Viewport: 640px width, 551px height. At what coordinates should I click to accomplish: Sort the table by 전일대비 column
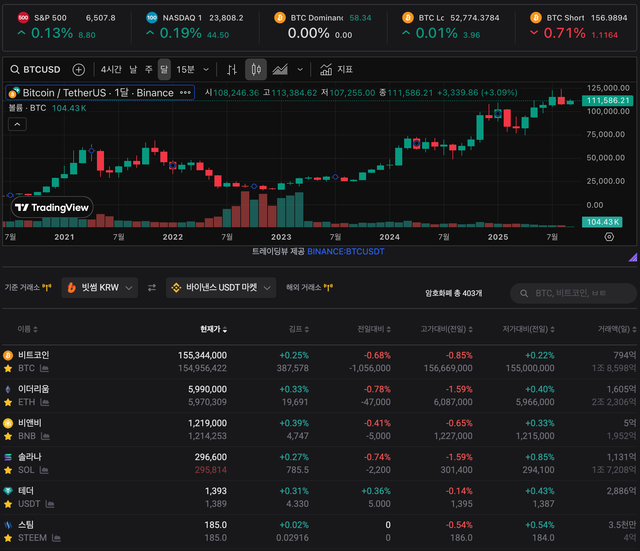pos(374,329)
